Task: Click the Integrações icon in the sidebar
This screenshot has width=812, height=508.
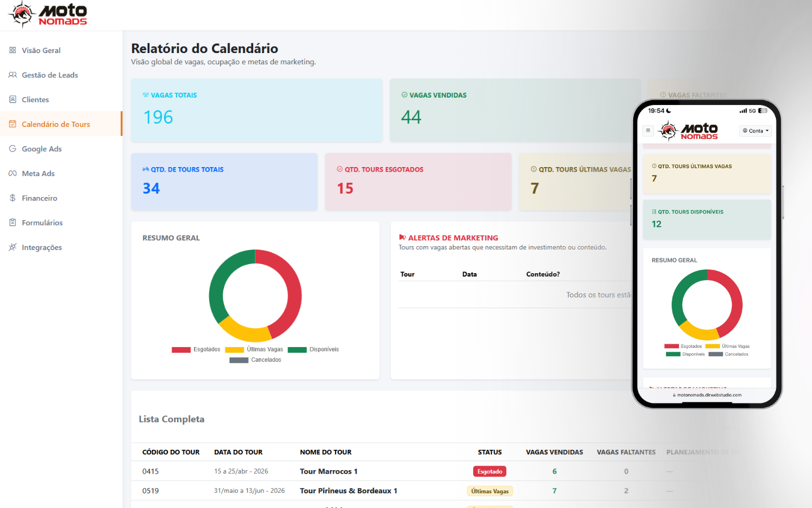Action: tap(12, 247)
